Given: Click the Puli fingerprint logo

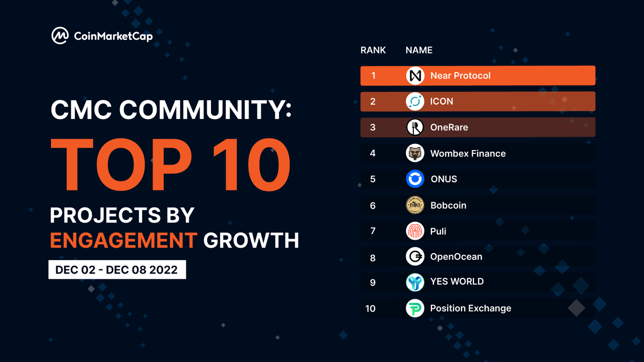Looking at the screenshot, I should tap(414, 231).
